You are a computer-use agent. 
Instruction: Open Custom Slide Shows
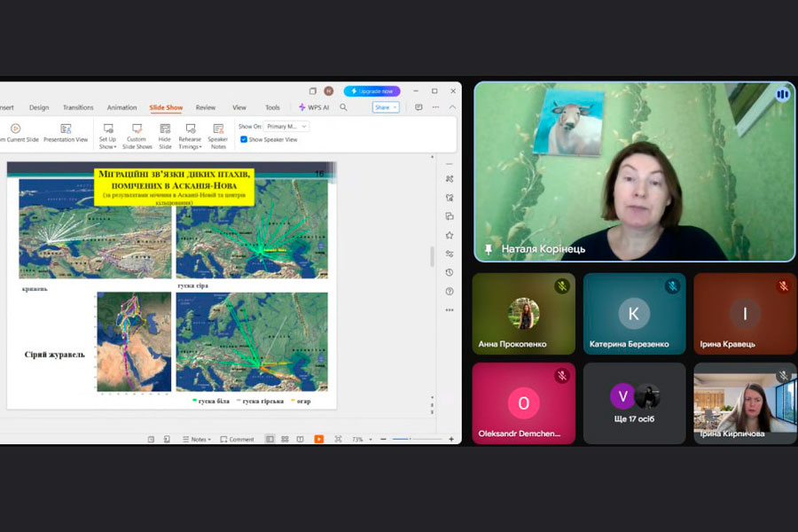pos(137,136)
